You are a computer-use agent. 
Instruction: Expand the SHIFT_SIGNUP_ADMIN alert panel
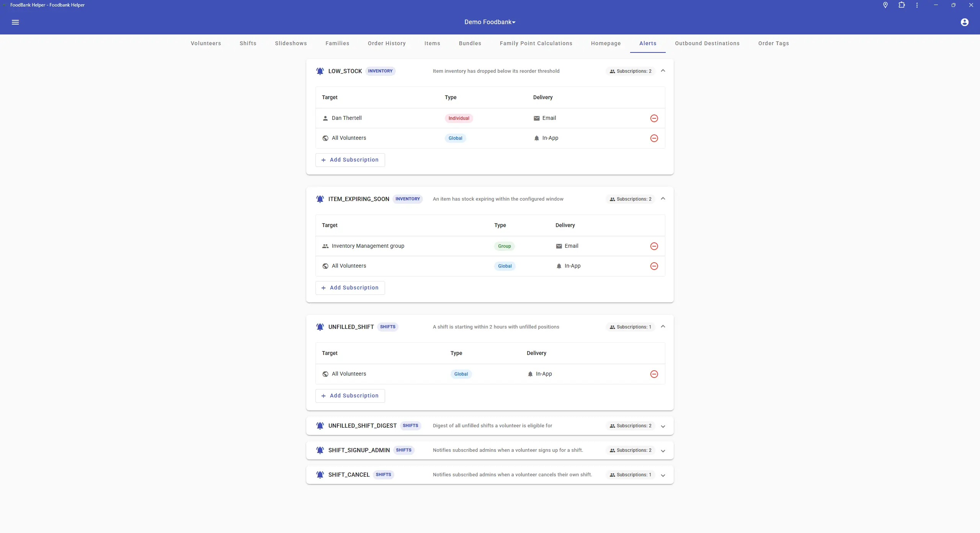[x=663, y=451]
